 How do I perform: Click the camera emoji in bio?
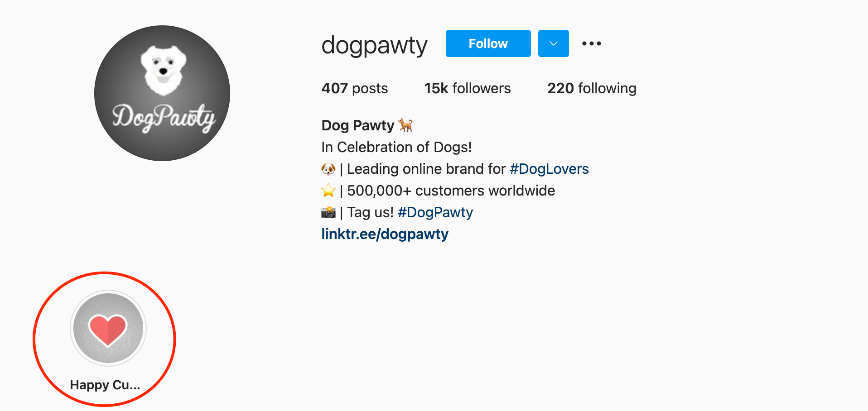pyautogui.click(x=328, y=212)
